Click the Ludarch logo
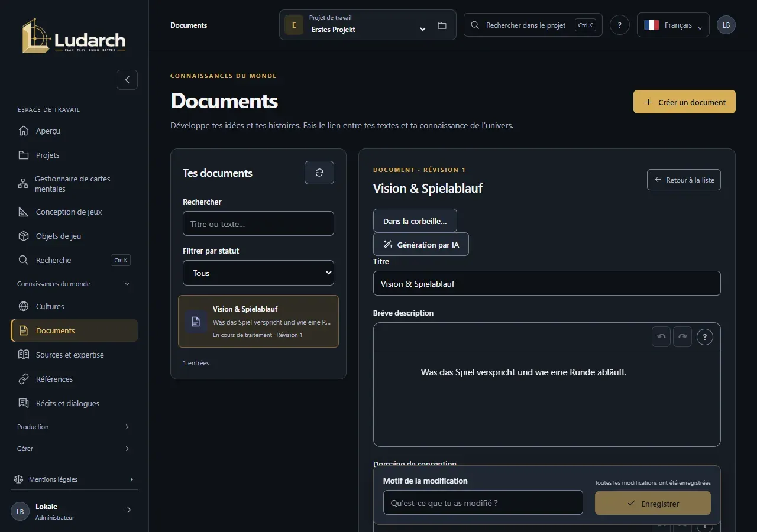The width and height of the screenshot is (757, 532). pyautogui.click(x=74, y=37)
